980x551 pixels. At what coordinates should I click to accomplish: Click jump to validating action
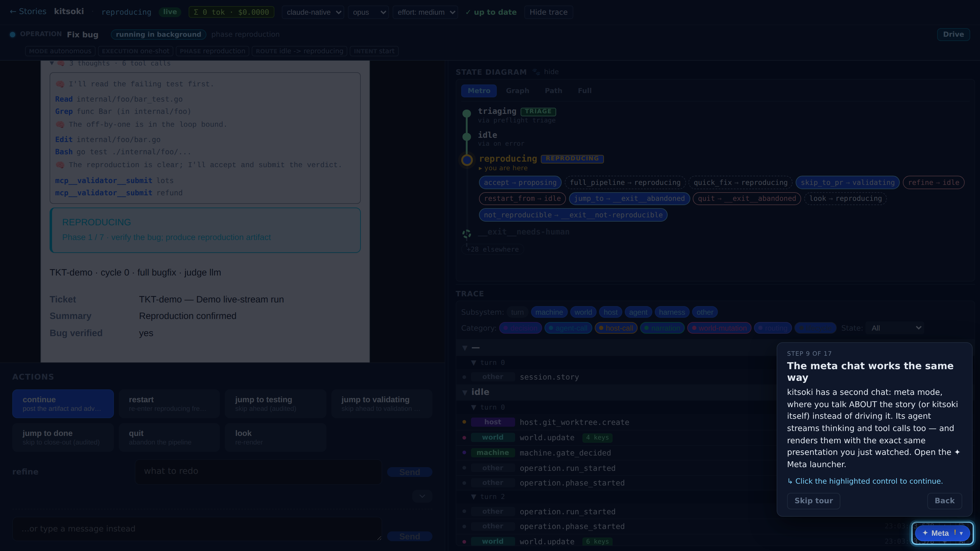pos(382,403)
